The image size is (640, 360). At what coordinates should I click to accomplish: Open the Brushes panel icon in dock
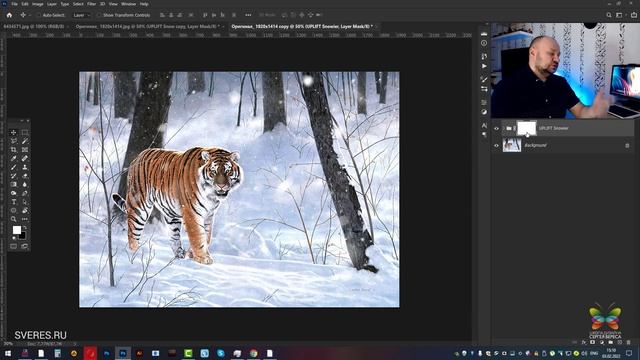click(484, 79)
